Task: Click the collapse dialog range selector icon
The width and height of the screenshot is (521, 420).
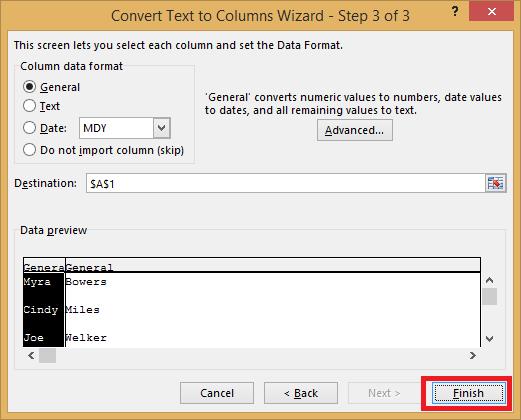Action: 495,183
